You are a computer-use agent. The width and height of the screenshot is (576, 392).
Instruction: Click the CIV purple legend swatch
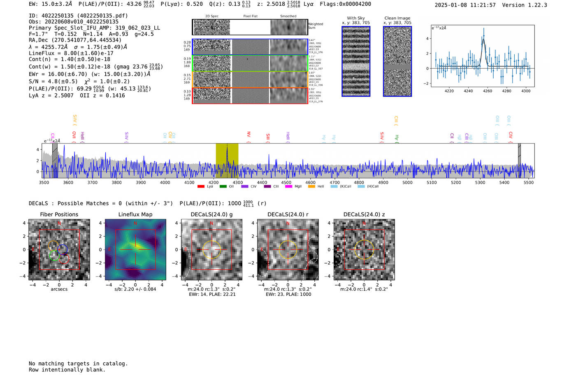245,186
